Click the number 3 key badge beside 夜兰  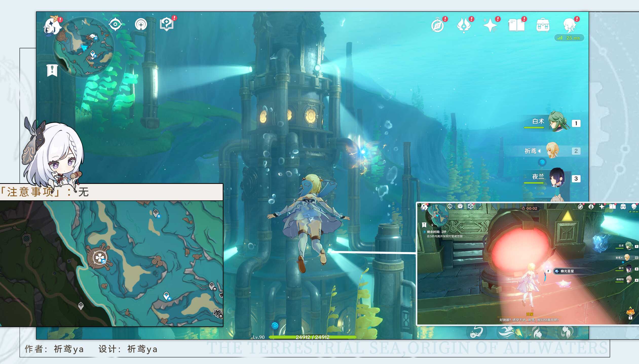tap(576, 179)
